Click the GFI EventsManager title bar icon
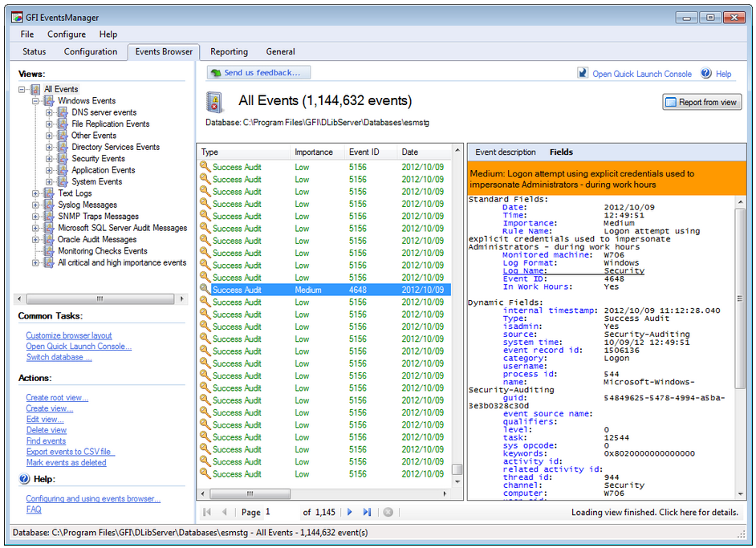 click(x=18, y=18)
